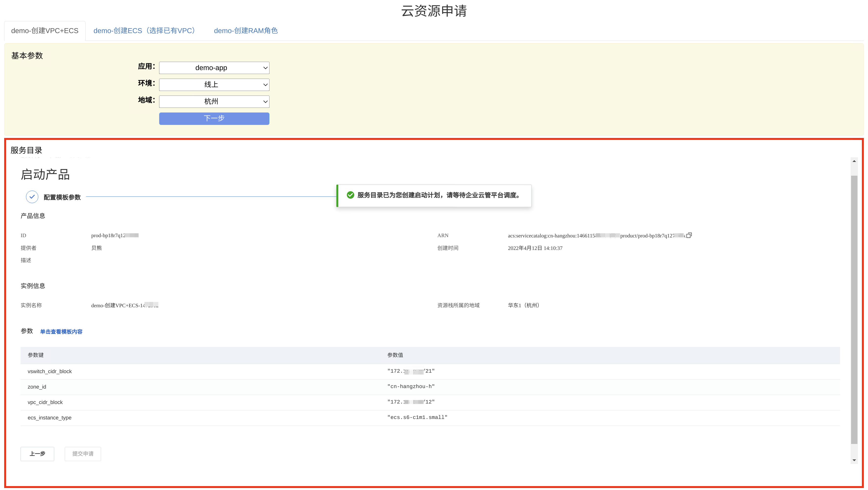Open the demo-创建RAM角色 tab
Screen dimensions: 868x490
246,31
